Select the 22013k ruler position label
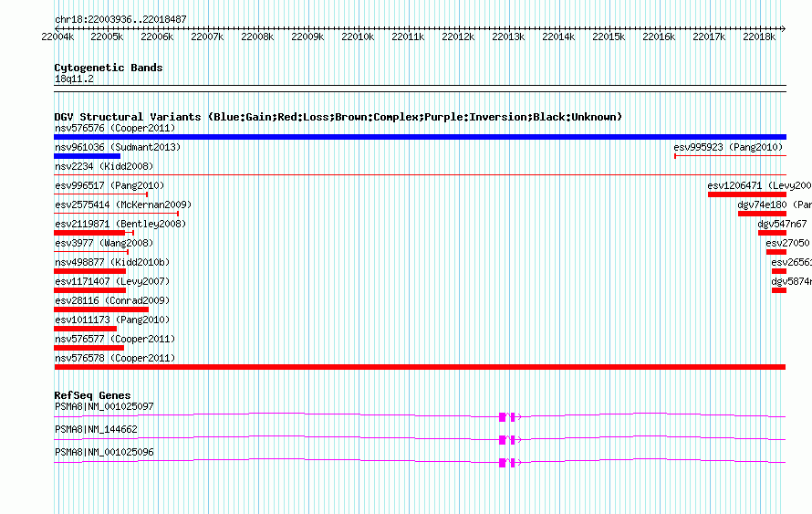 click(x=508, y=37)
